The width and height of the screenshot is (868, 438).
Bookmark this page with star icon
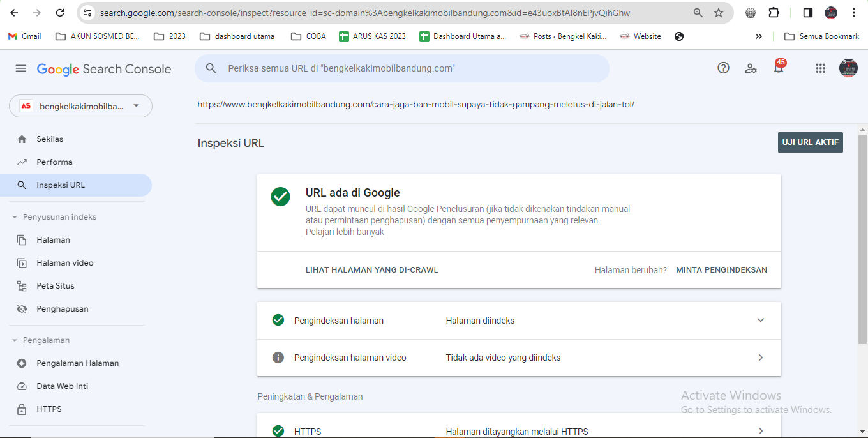719,13
